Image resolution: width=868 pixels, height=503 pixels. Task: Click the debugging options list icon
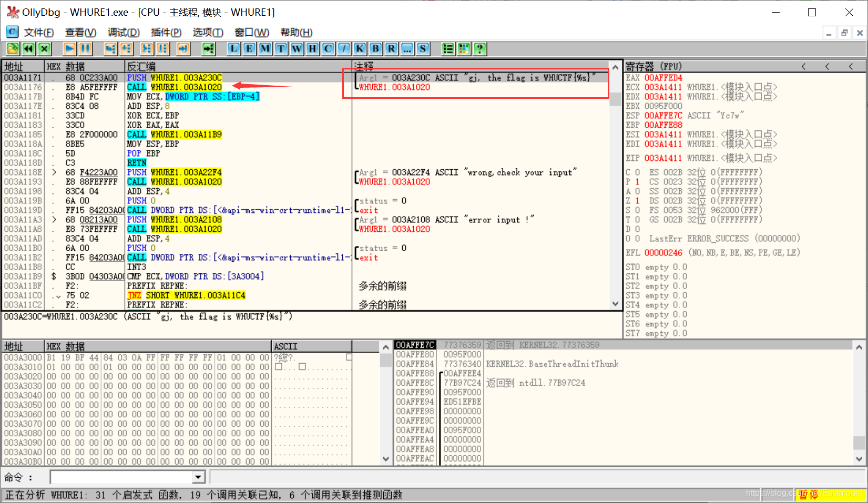[448, 49]
